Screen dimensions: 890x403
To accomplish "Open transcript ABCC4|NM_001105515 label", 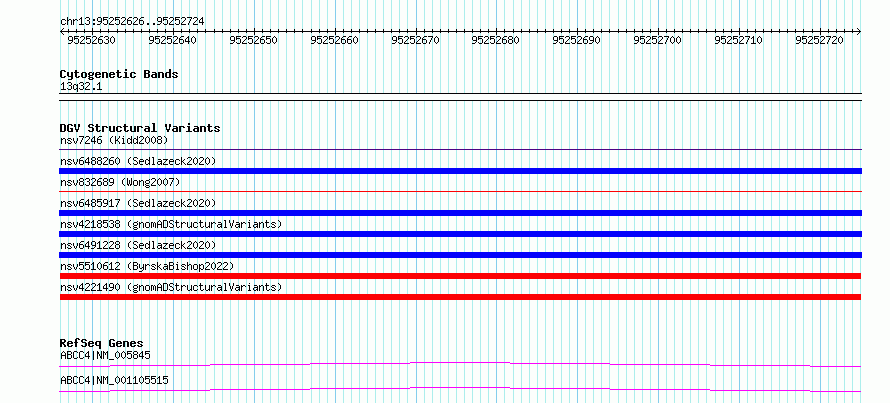I will pos(114,380).
